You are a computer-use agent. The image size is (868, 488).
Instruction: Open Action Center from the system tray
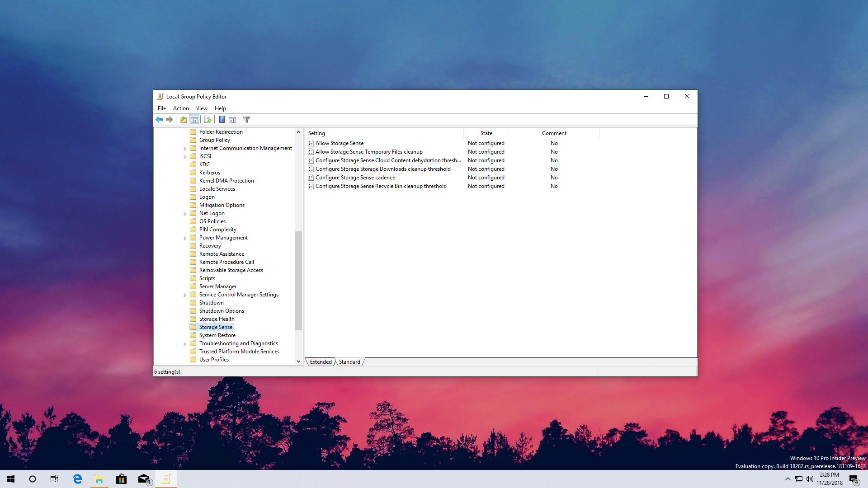854,479
